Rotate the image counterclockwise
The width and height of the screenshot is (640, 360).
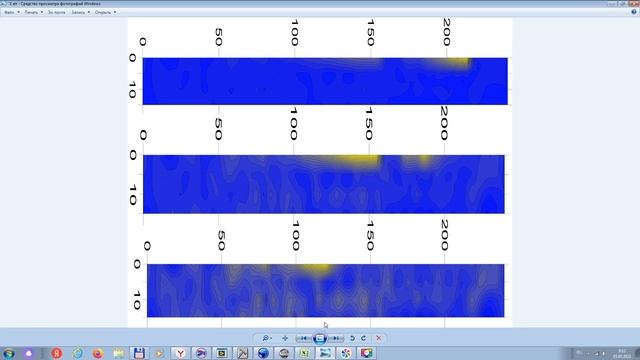353,338
